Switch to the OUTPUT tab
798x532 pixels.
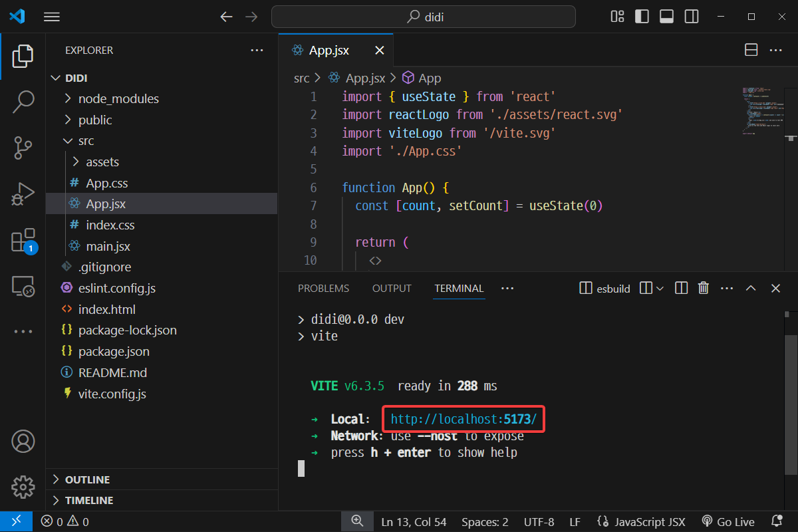(x=392, y=289)
